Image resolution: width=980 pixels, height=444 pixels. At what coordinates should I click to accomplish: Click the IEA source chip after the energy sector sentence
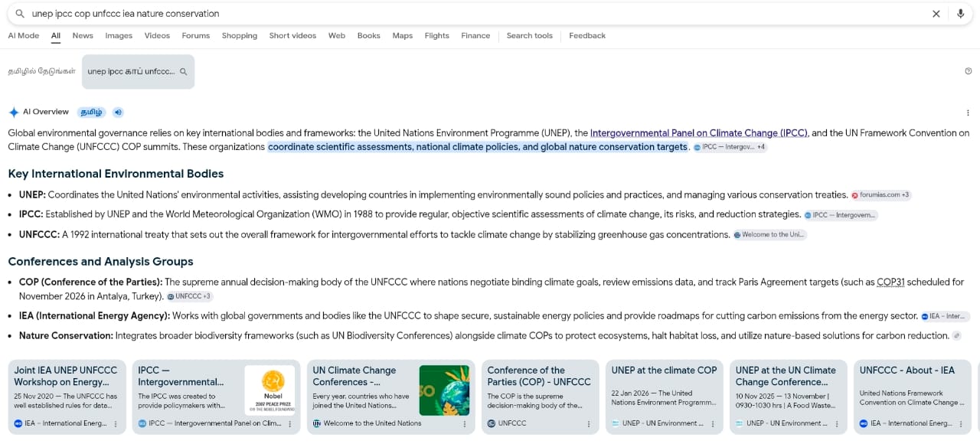tap(945, 316)
